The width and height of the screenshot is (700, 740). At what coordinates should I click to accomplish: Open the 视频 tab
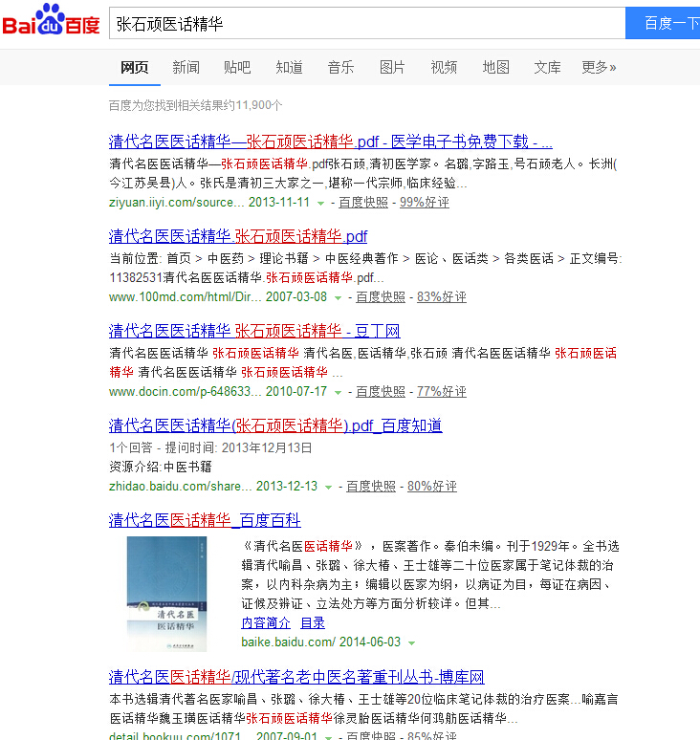[444, 68]
